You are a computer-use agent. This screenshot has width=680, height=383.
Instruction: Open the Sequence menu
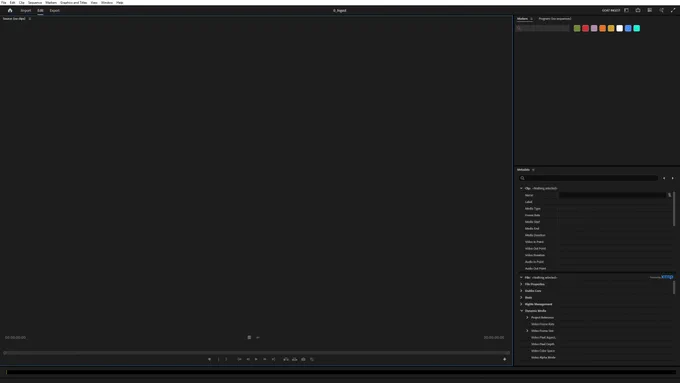pos(35,3)
